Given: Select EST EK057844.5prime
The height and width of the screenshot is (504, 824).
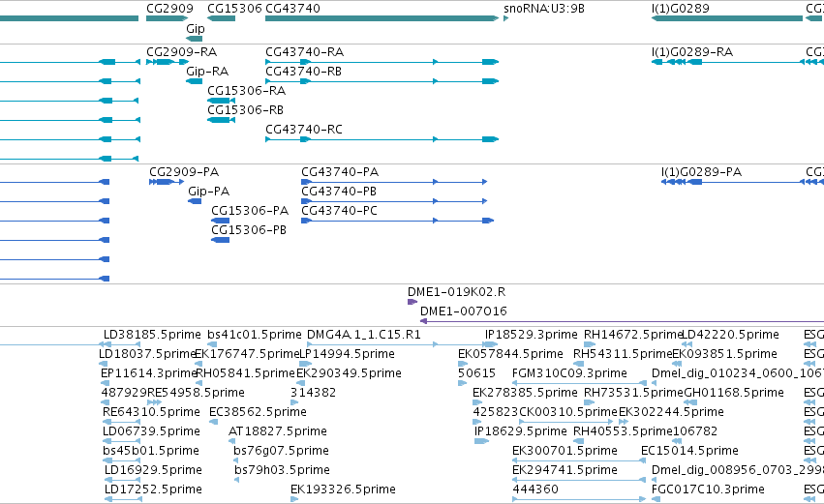Looking at the screenshot, I should tap(510, 354).
